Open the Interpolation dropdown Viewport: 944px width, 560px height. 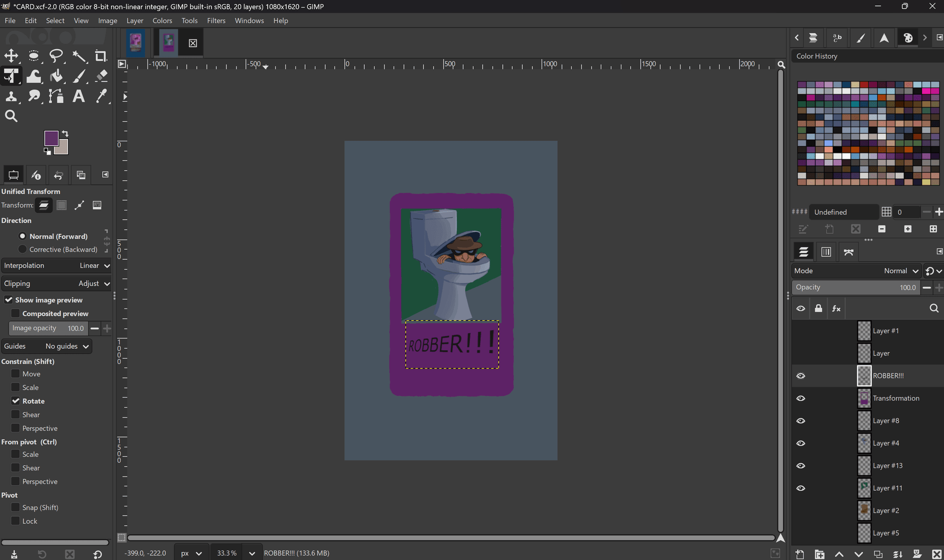pyautogui.click(x=56, y=265)
